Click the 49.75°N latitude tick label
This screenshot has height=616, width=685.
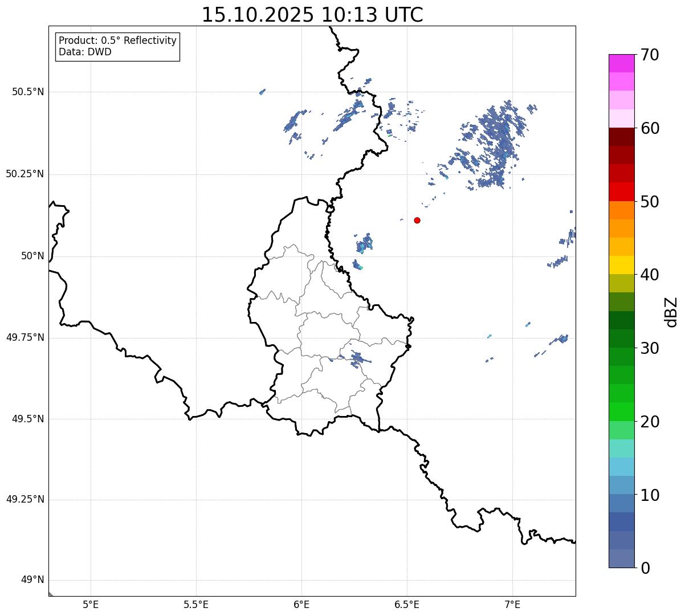pyautogui.click(x=25, y=337)
